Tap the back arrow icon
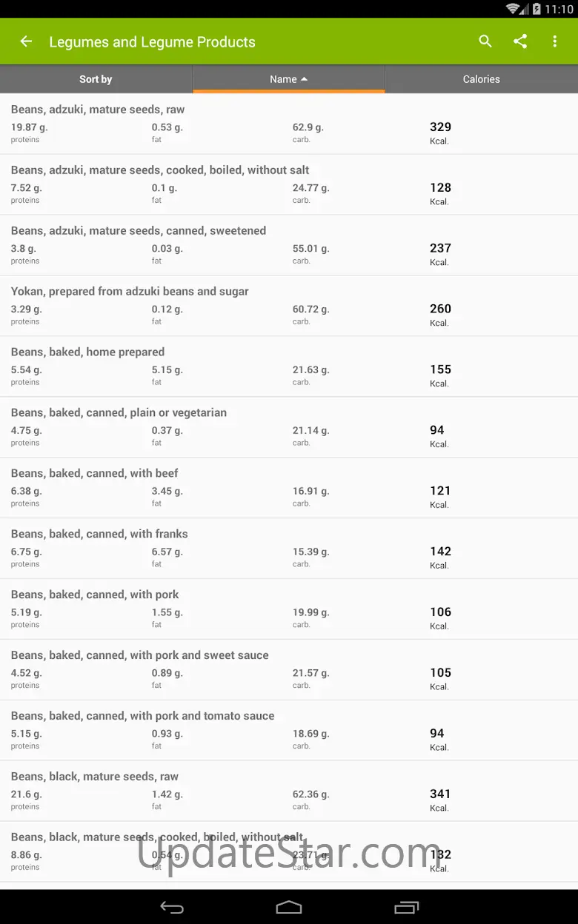 (x=26, y=41)
